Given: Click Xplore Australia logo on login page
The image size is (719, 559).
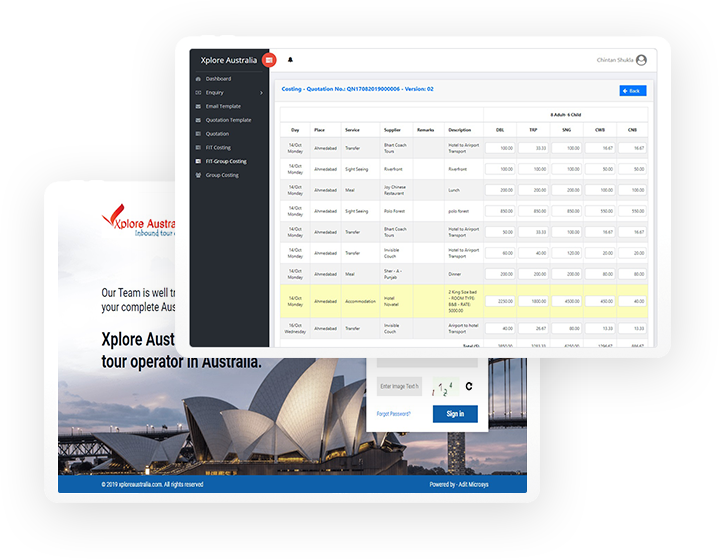Looking at the screenshot, I should tap(138, 221).
